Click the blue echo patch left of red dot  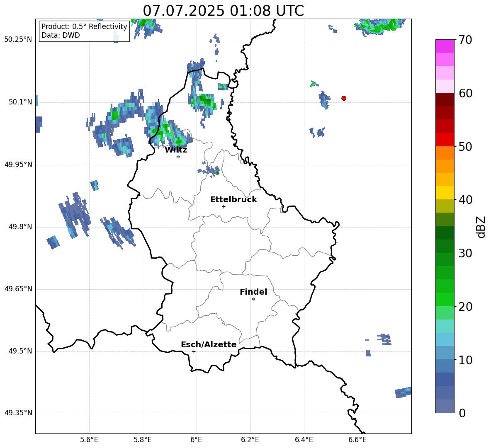[x=324, y=100]
